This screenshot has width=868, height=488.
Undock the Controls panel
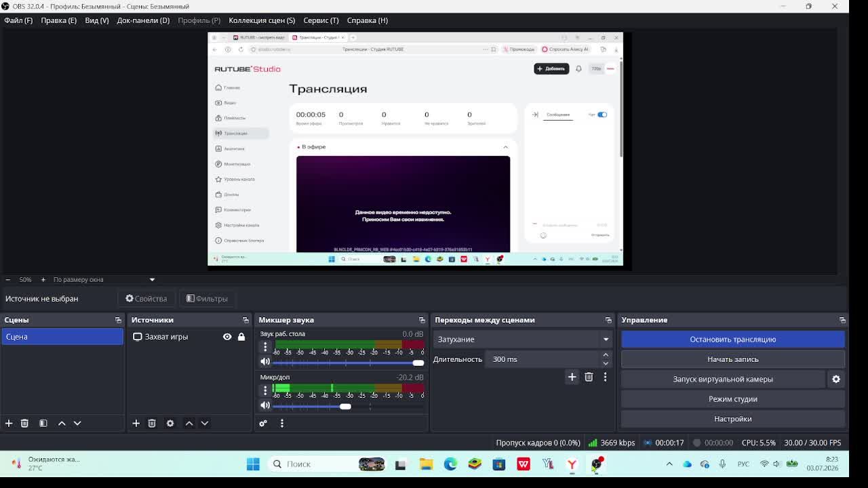click(x=842, y=320)
